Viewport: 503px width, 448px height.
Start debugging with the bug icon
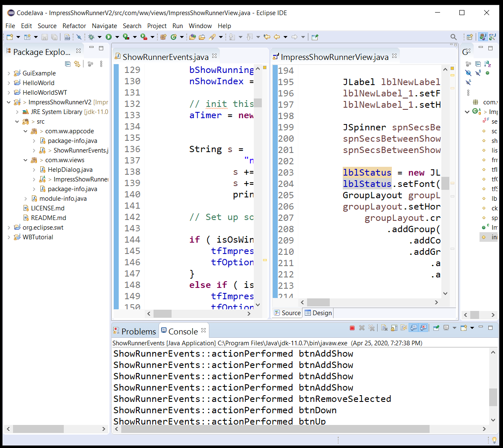(x=91, y=37)
